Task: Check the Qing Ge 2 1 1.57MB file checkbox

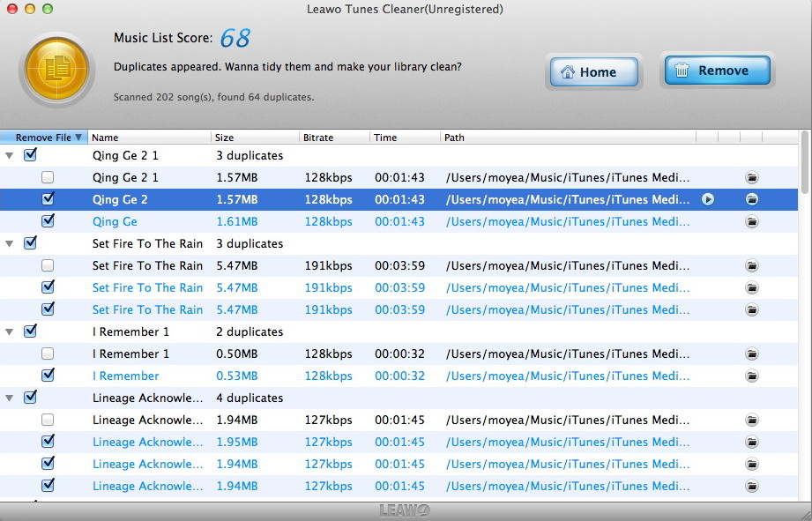Action: pos(48,178)
